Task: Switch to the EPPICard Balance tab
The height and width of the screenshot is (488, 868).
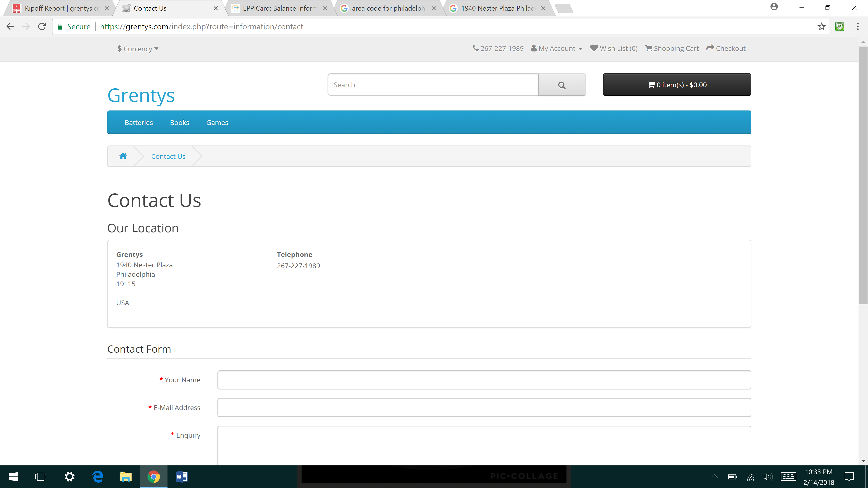Action: coord(280,8)
